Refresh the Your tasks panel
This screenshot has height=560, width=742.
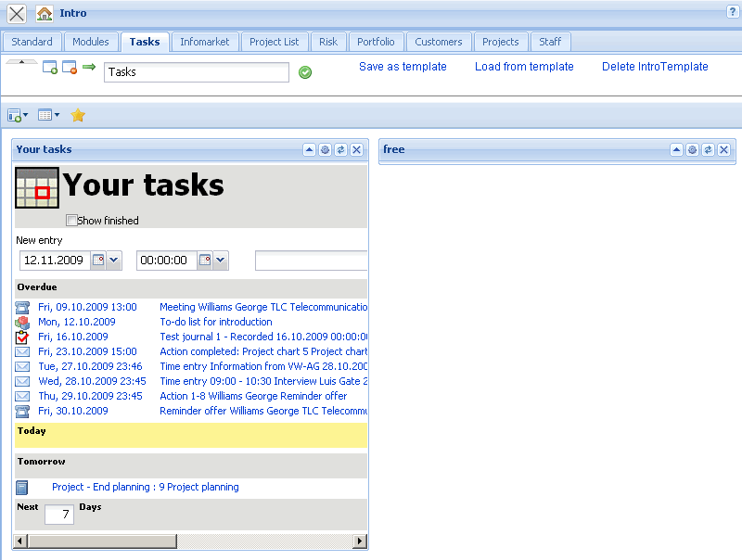(x=339, y=149)
